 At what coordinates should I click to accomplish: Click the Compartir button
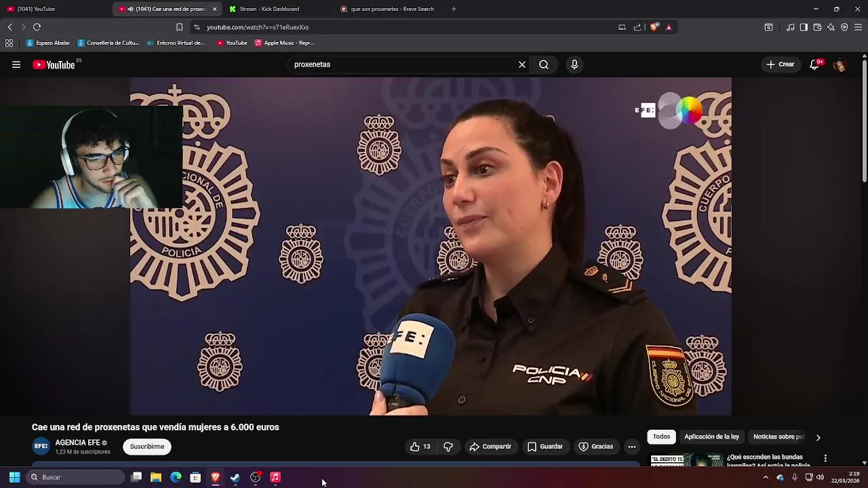coord(490,447)
